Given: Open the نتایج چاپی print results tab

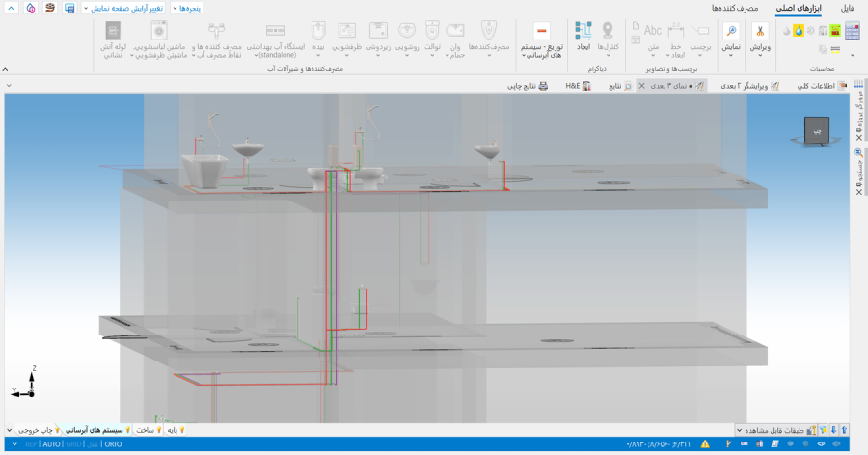Looking at the screenshot, I should pyautogui.click(x=529, y=86).
